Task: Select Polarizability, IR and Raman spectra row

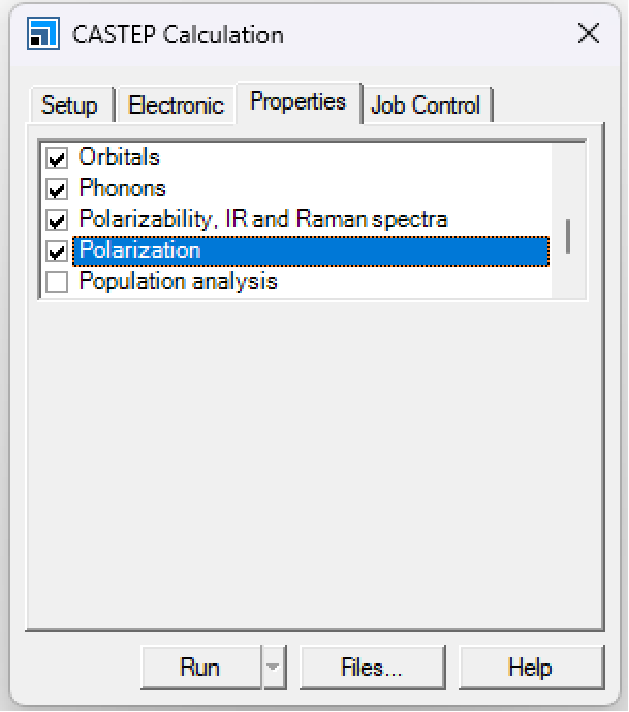Action: (x=263, y=219)
